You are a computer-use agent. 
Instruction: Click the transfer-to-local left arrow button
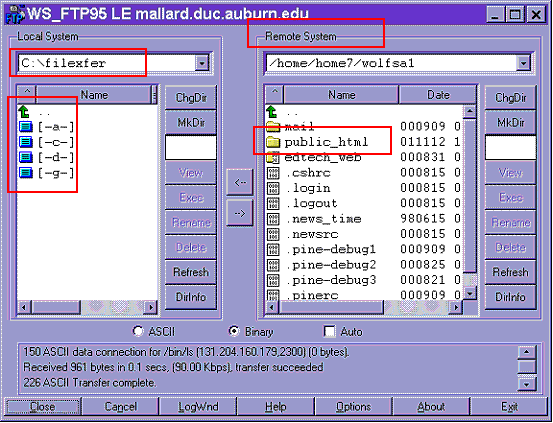tap(240, 182)
